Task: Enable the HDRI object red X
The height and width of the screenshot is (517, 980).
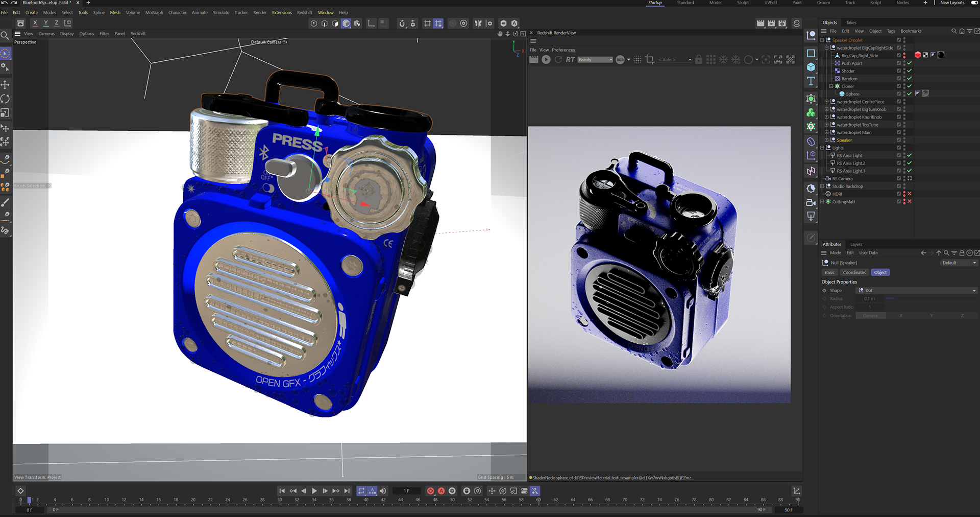Action: point(910,194)
